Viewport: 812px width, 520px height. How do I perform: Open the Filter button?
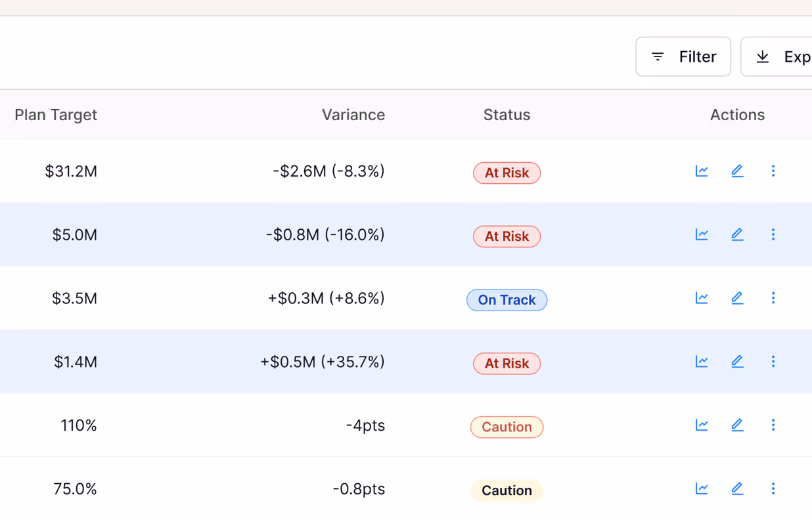[683, 56]
